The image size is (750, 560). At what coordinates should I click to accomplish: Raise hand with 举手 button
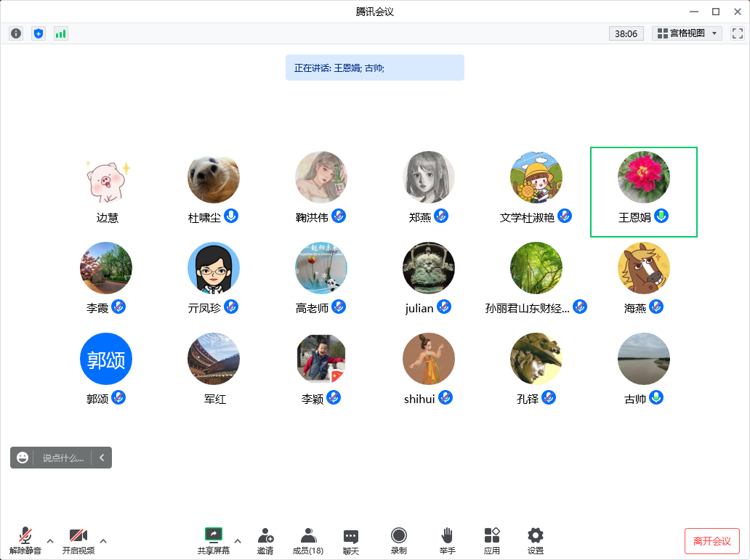[447, 540]
